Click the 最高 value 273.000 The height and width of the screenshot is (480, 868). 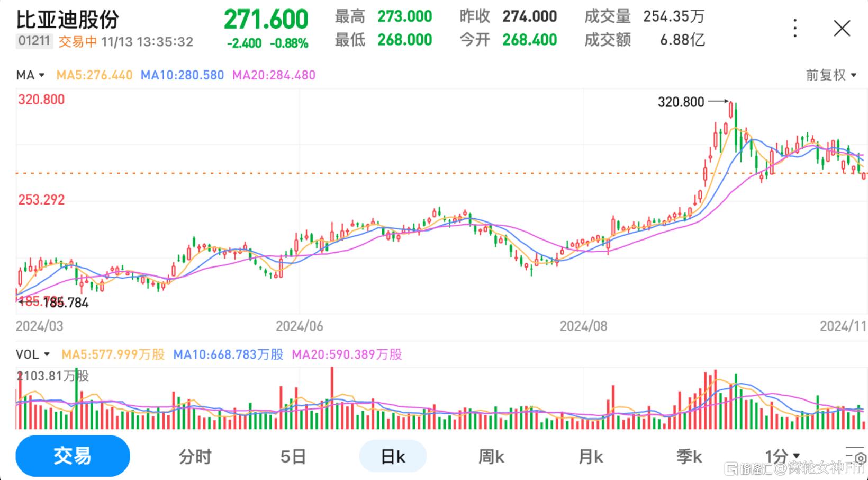405,16
